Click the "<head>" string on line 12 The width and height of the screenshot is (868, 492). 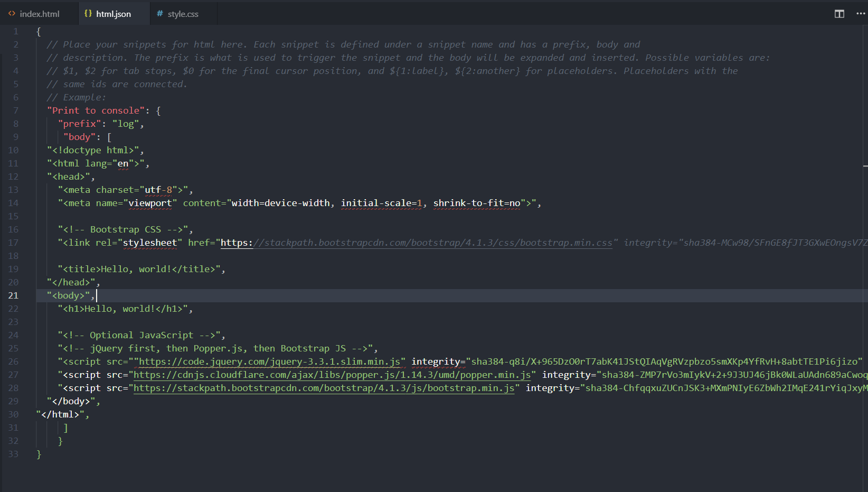tap(69, 177)
